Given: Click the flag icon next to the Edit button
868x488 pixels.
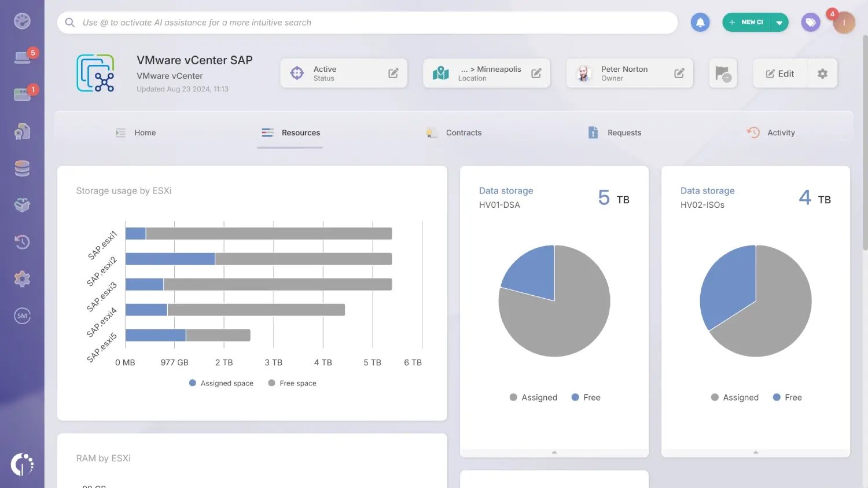Looking at the screenshot, I should [x=722, y=73].
